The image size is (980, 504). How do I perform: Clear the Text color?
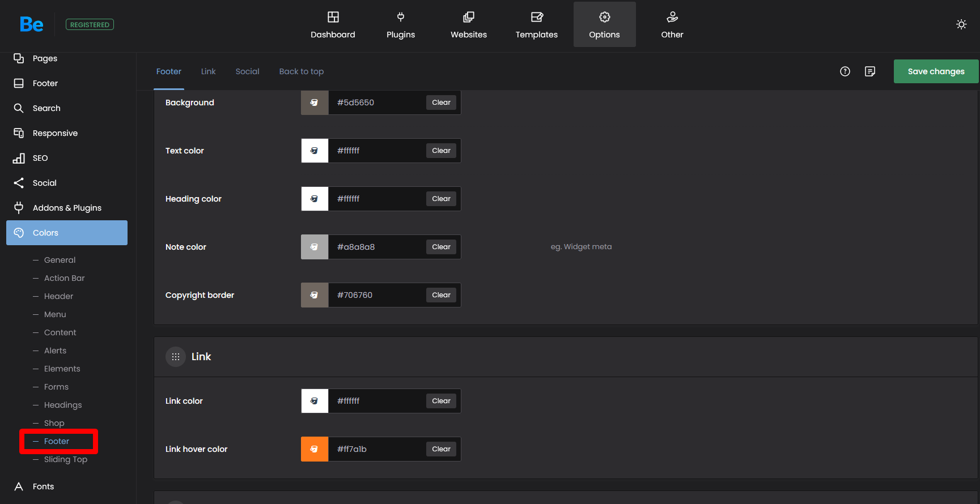(x=441, y=151)
